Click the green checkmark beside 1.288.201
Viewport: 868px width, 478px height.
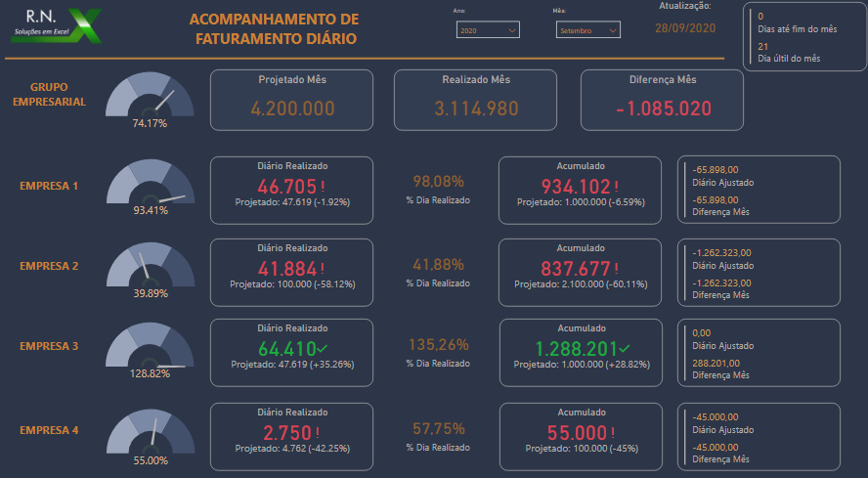625,346
